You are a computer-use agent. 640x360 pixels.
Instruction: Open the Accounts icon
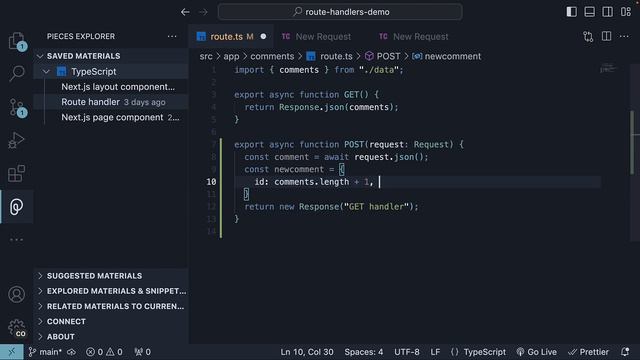point(16,294)
